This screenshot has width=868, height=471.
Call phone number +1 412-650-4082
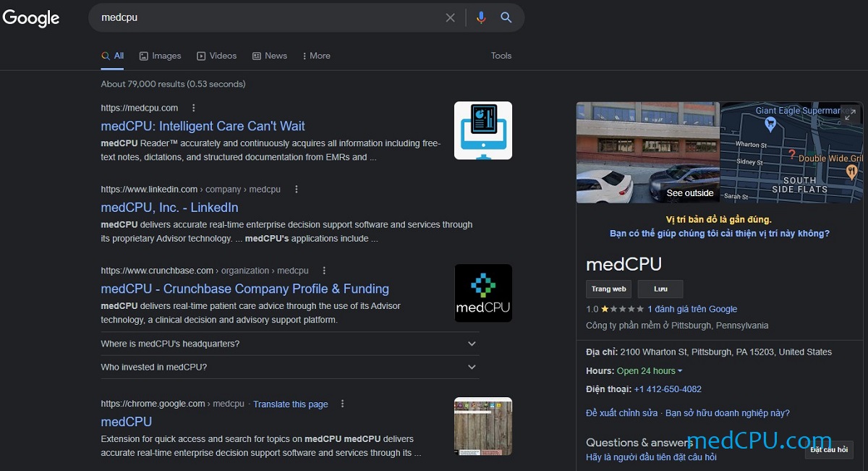[668, 389]
